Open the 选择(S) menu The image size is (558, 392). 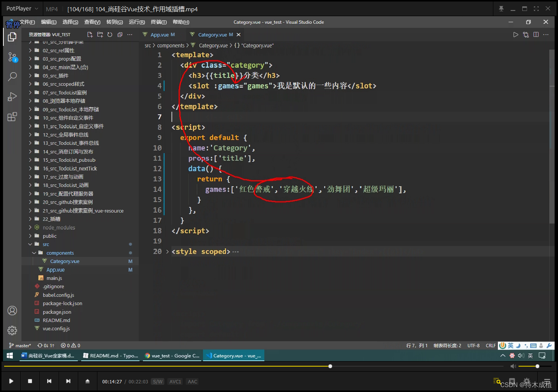coord(70,22)
